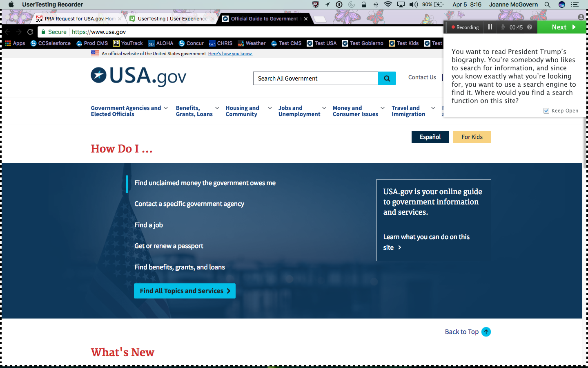The image size is (588, 368).
Task: Reload the page in Chrome
Action: pos(30,31)
